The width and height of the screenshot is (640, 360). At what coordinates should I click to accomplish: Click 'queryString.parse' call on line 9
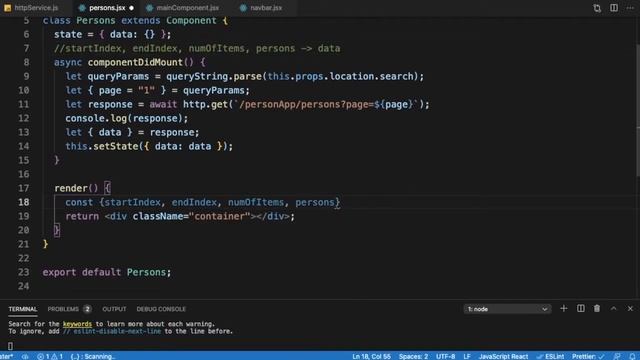214,76
